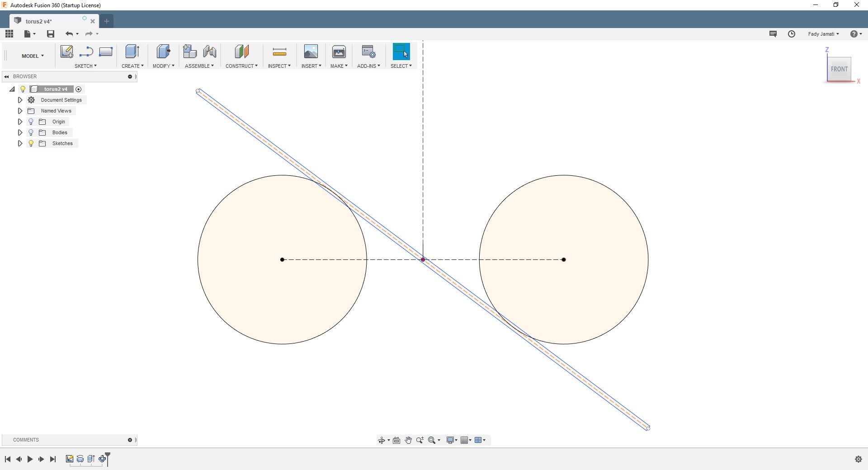
Task: Toggle Bodies folder visibility bulb
Action: tap(31, 133)
